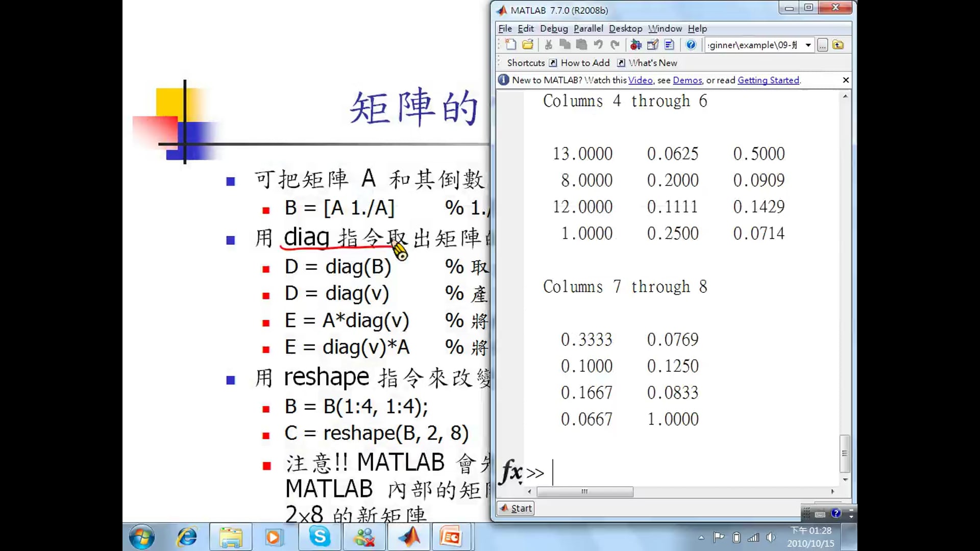Open Skype from the taskbar
The height and width of the screenshot is (551, 980).
click(319, 537)
